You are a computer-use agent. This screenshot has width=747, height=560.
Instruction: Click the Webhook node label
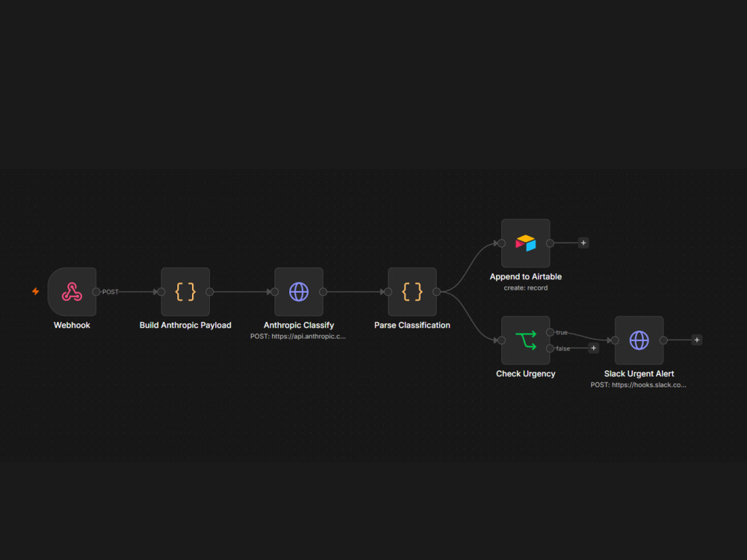click(x=72, y=326)
